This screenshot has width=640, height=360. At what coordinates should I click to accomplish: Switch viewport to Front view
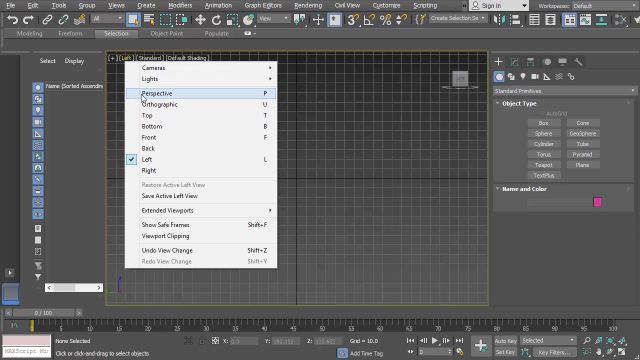tap(200, 138)
